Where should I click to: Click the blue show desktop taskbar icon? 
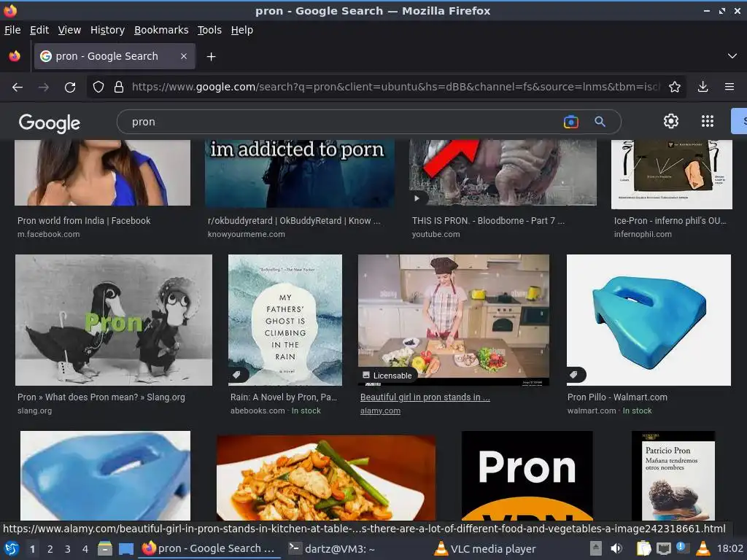[126, 548]
